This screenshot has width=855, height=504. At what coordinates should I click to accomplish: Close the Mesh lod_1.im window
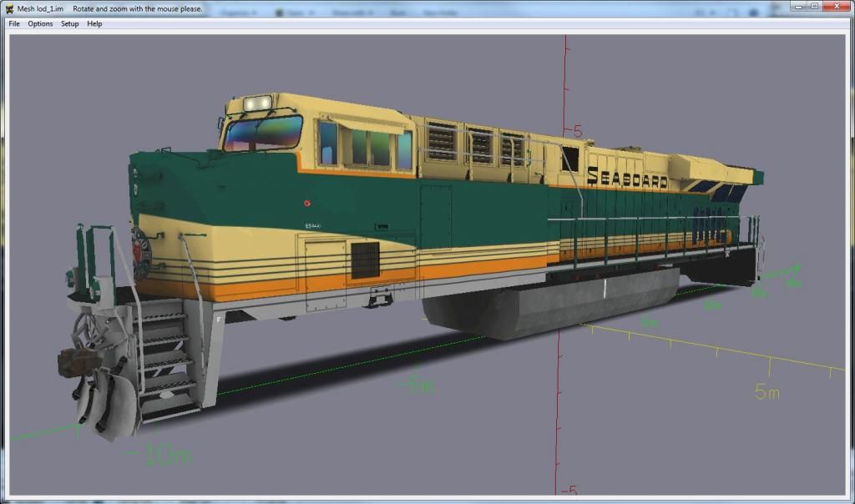pos(837,7)
